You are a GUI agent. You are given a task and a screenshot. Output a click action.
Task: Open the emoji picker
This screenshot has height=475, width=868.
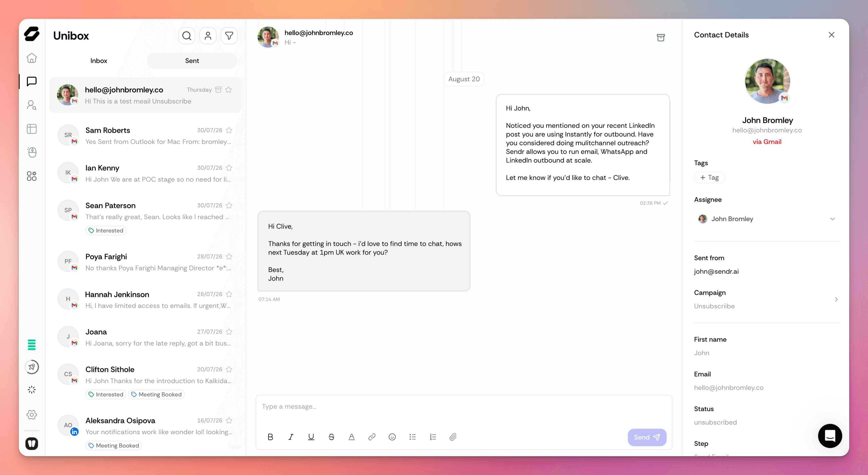point(392,437)
